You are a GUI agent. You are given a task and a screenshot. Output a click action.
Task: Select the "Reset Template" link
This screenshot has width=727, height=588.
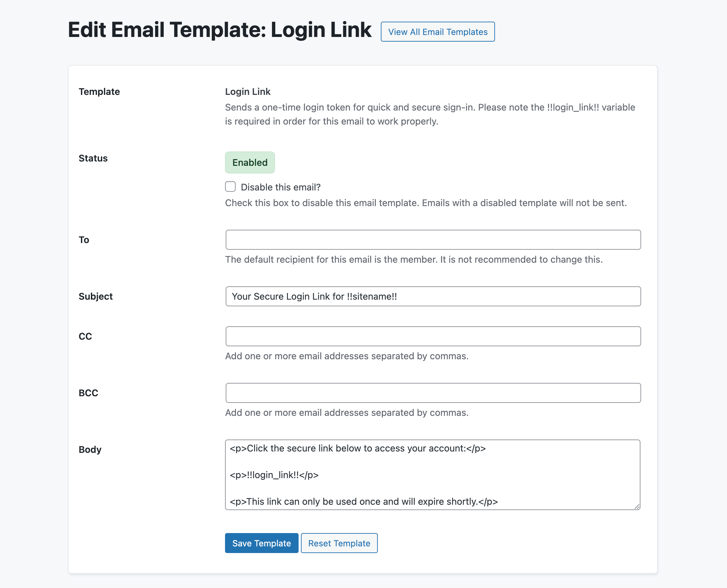tap(339, 543)
